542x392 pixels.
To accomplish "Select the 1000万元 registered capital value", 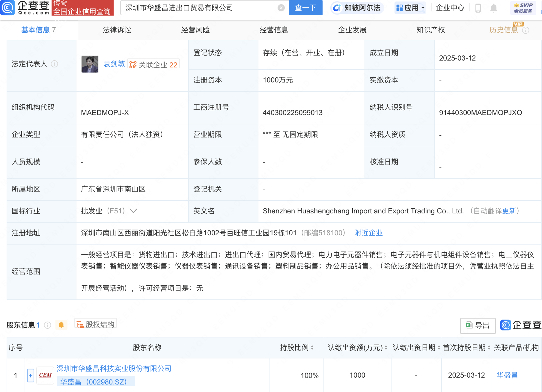I will pos(278,80).
